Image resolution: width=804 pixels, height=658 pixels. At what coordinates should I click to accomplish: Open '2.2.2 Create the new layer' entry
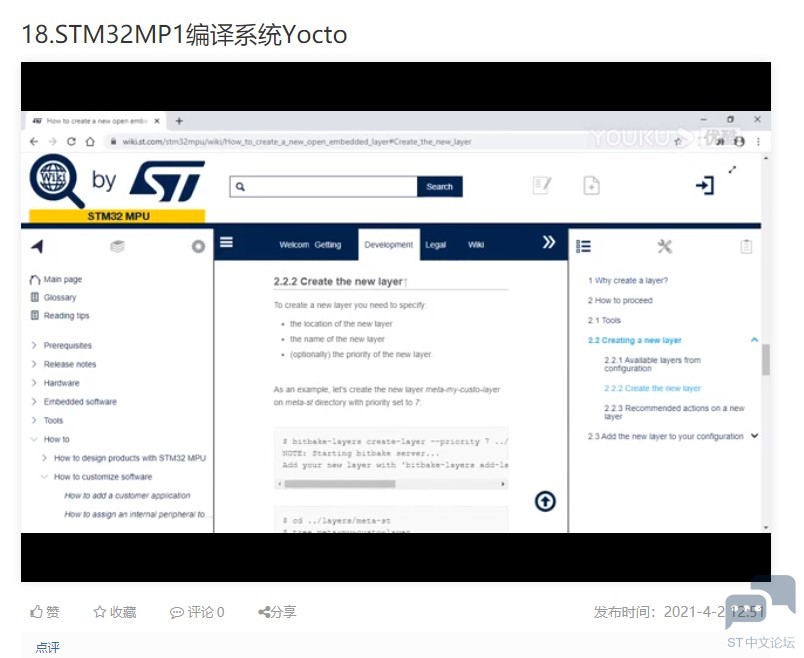[652, 388]
